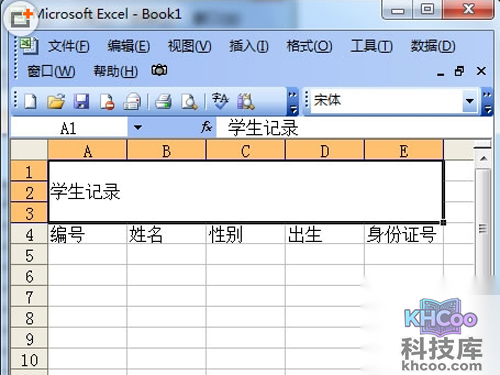Click formula bar containing 学生记录
Image resolution: width=500 pixels, height=375 pixels.
point(354,128)
